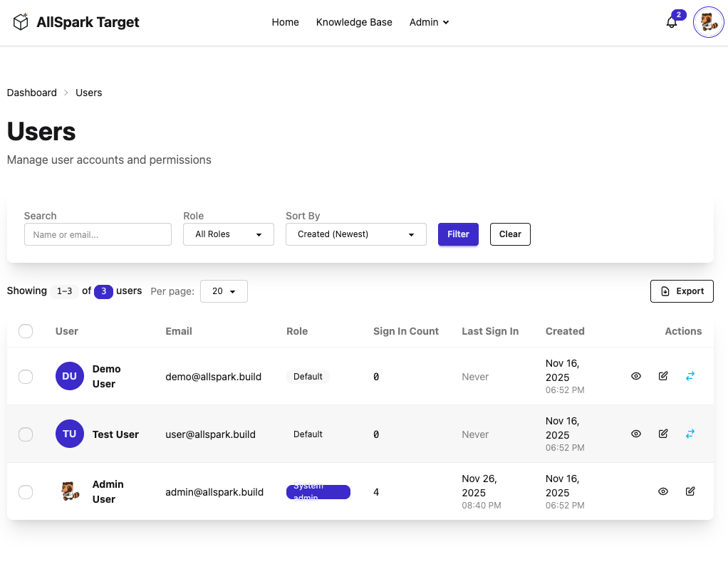View Demo User's details via eye icon

(636, 376)
